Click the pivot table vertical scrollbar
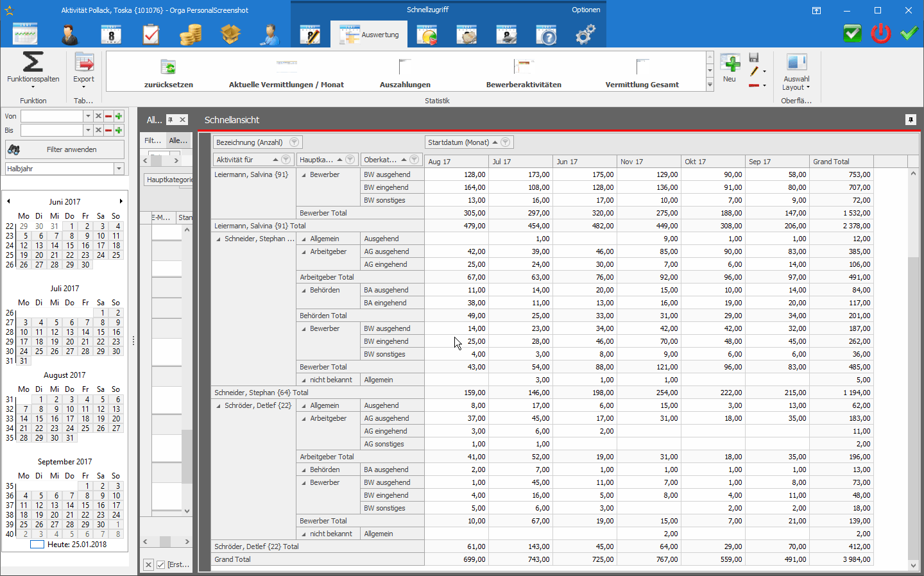 (913, 408)
